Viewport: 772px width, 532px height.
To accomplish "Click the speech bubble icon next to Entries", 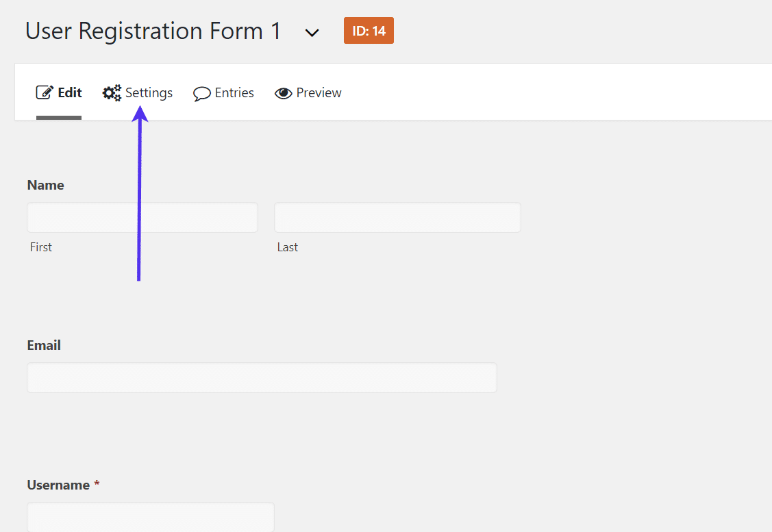I will (202, 92).
